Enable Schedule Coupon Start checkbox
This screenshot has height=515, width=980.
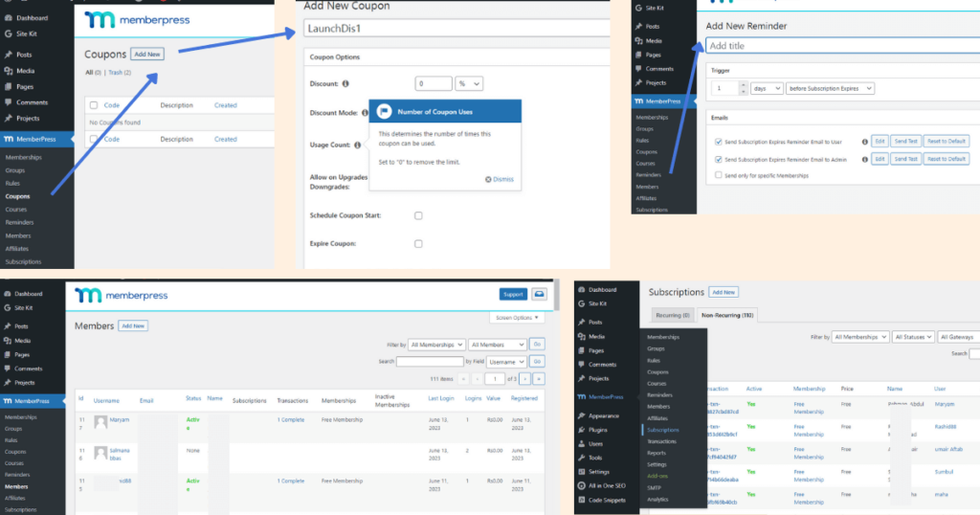[x=419, y=215]
